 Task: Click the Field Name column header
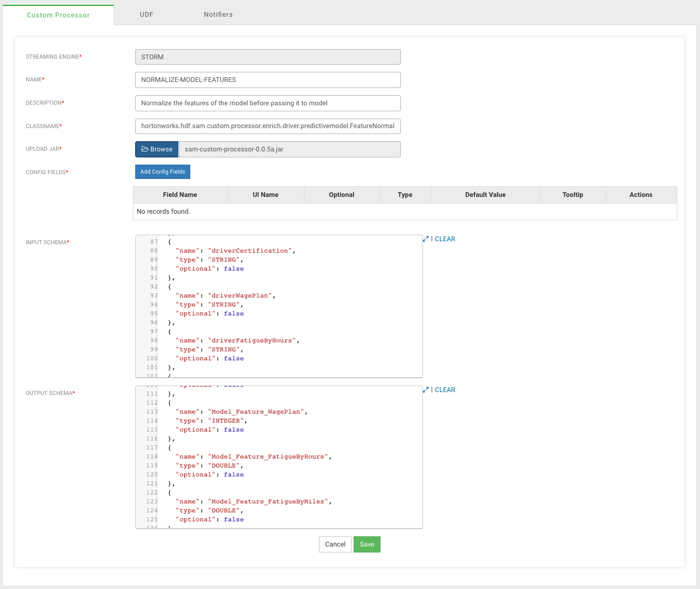180,195
